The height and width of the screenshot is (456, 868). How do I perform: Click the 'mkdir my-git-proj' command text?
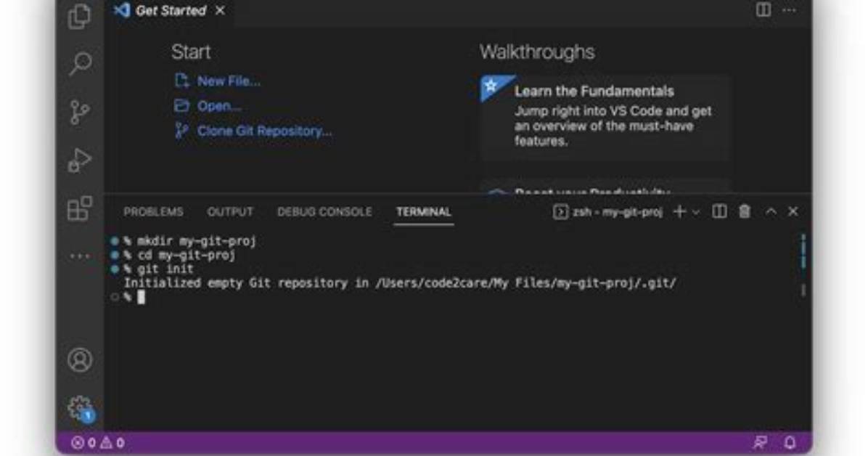coord(197,241)
